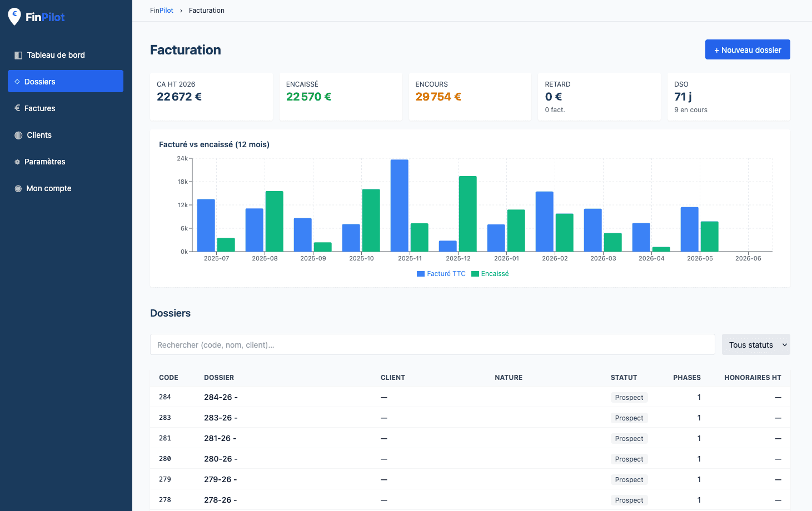Click the Paramètres gear icon
This screenshot has width=812, height=511.
click(x=17, y=162)
